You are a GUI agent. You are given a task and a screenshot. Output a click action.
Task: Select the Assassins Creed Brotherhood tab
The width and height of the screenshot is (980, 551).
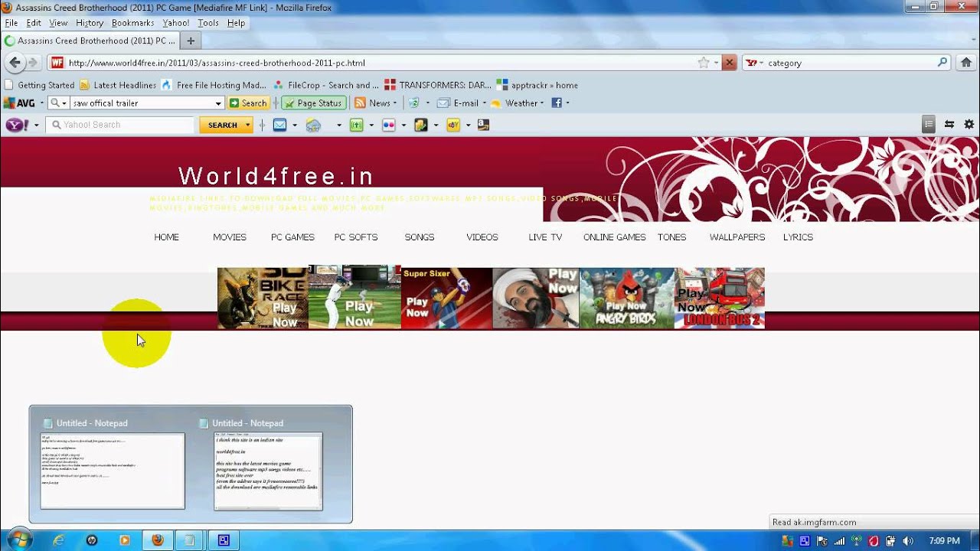pos(90,41)
